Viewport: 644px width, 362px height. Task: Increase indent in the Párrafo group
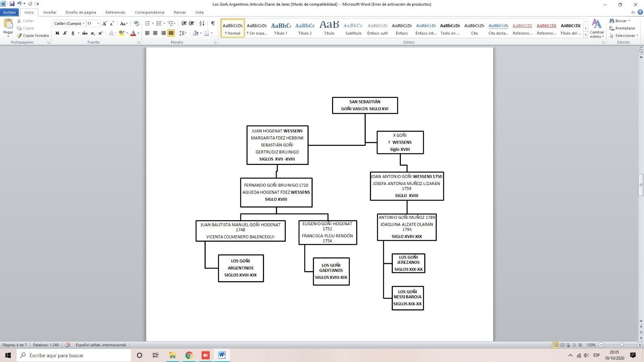pos(192,23)
